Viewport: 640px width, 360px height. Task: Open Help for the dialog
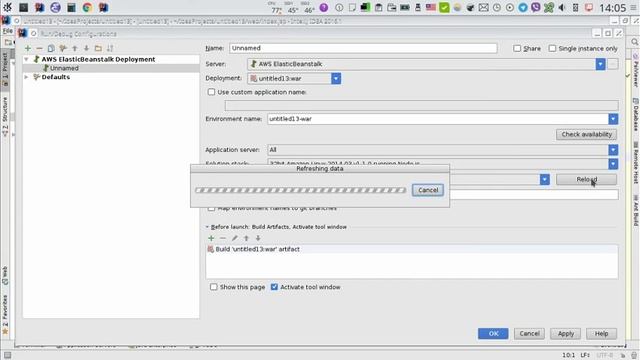601,333
